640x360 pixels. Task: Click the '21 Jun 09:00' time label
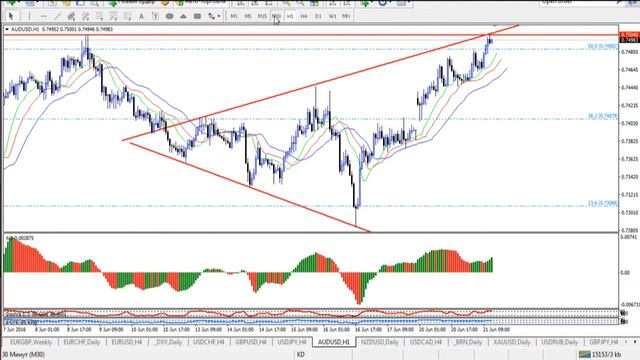click(x=496, y=329)
